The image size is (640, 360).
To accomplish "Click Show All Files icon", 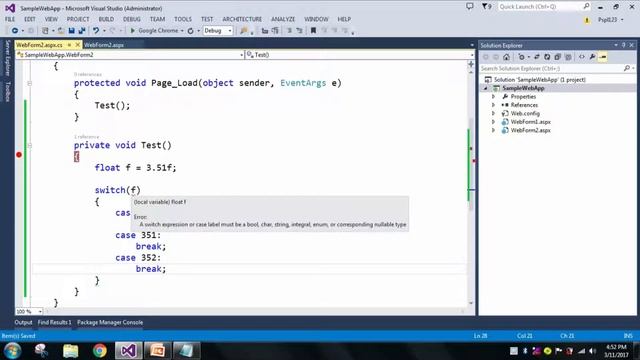I will 568,57.
